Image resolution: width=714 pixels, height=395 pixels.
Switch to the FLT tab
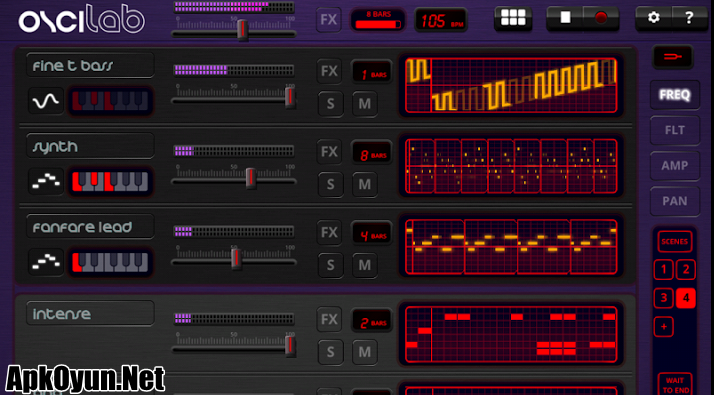click(674, 130)
